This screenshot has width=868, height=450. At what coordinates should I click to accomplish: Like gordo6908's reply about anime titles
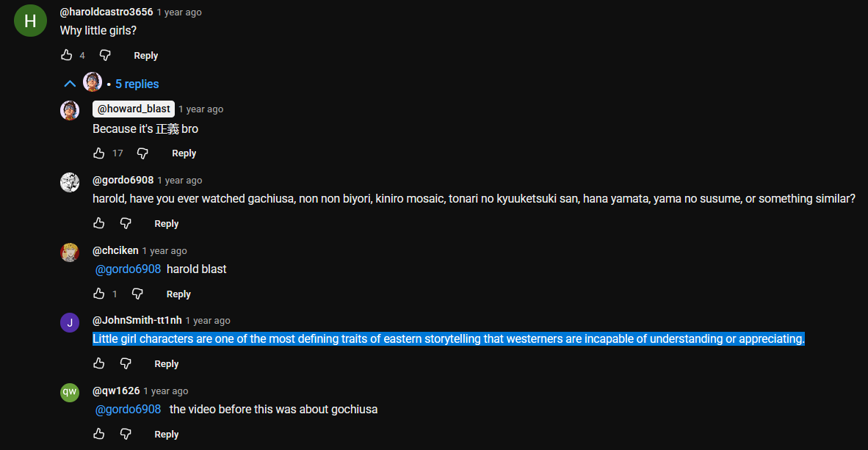point(99,224)
